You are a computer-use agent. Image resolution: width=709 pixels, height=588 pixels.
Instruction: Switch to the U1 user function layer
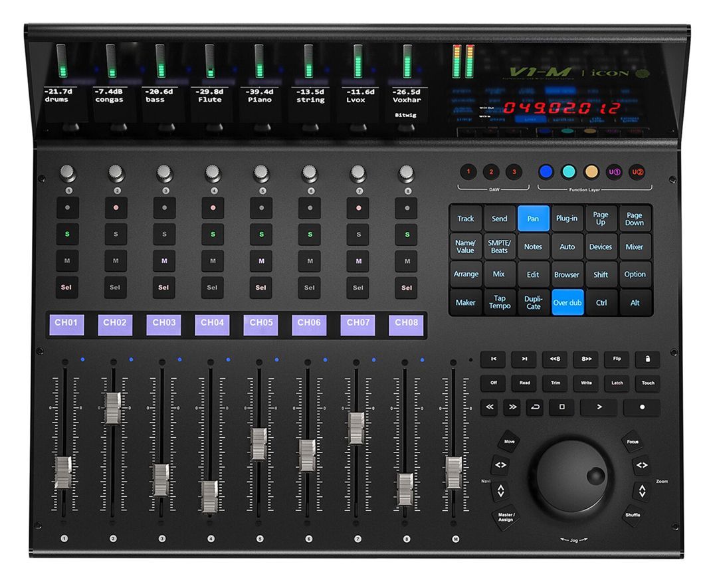[614, 172]
